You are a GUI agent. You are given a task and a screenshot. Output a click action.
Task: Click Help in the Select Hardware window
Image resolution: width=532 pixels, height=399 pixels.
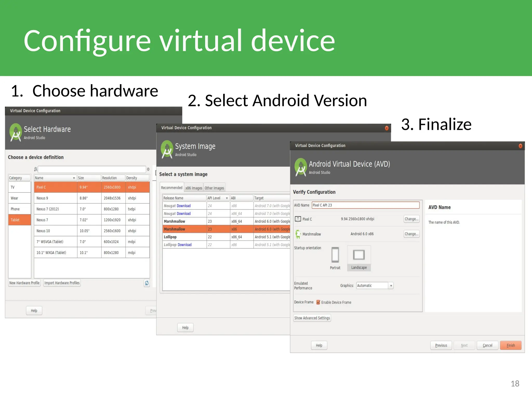coord(34,310)
